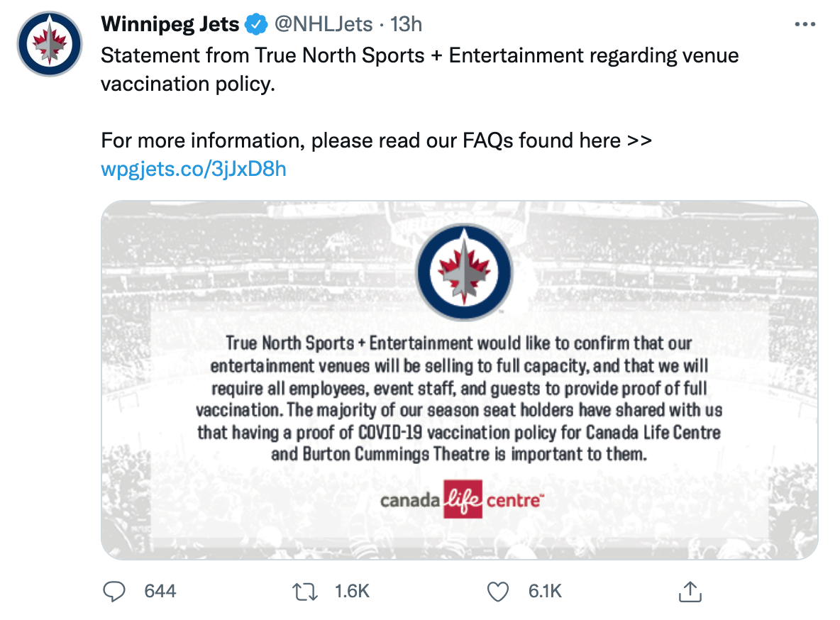This screenshot has width=840, height=620.
Task: Click the retweet arrows icon
Action: coord(305,592)
